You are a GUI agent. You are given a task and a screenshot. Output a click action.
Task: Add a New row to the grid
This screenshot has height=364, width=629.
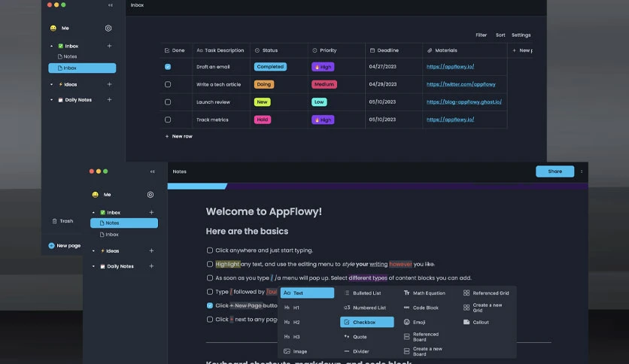pyautogui.click(x=178, y=136)
